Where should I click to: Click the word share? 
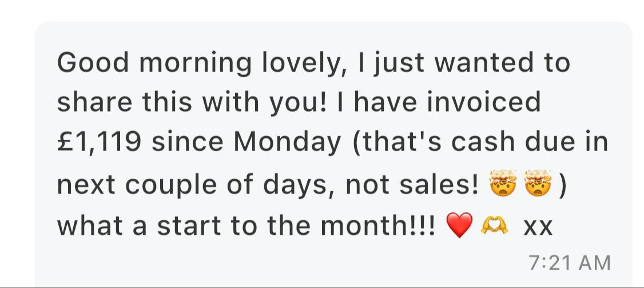(94, 102)
